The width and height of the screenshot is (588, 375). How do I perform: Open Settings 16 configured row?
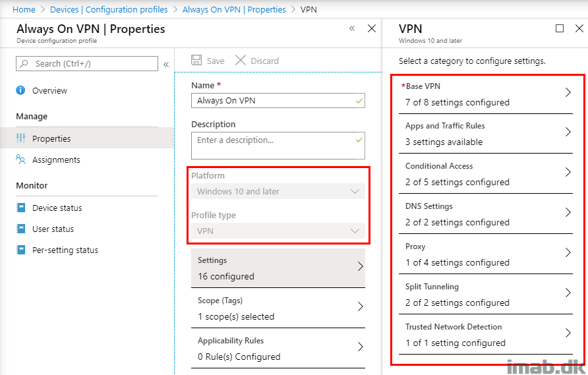[x=278, y=268]
